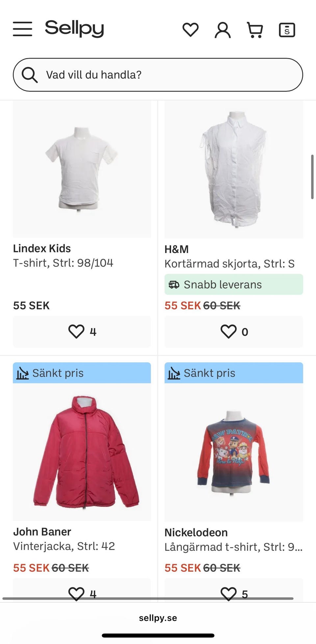Open the user account profile
Viewport: 316px width, 644px height.
click(223, 30)
